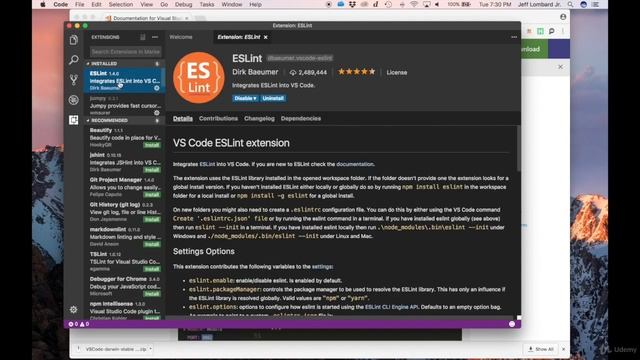Open the Selection menu
Viewport: 640px width, 360px height.
(x=120, y=4)
